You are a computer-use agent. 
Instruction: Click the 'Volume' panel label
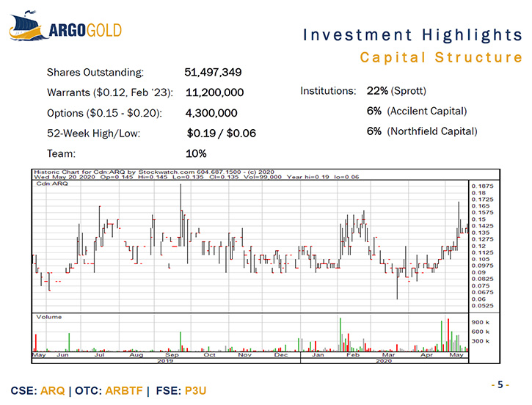tap(49, 317)
